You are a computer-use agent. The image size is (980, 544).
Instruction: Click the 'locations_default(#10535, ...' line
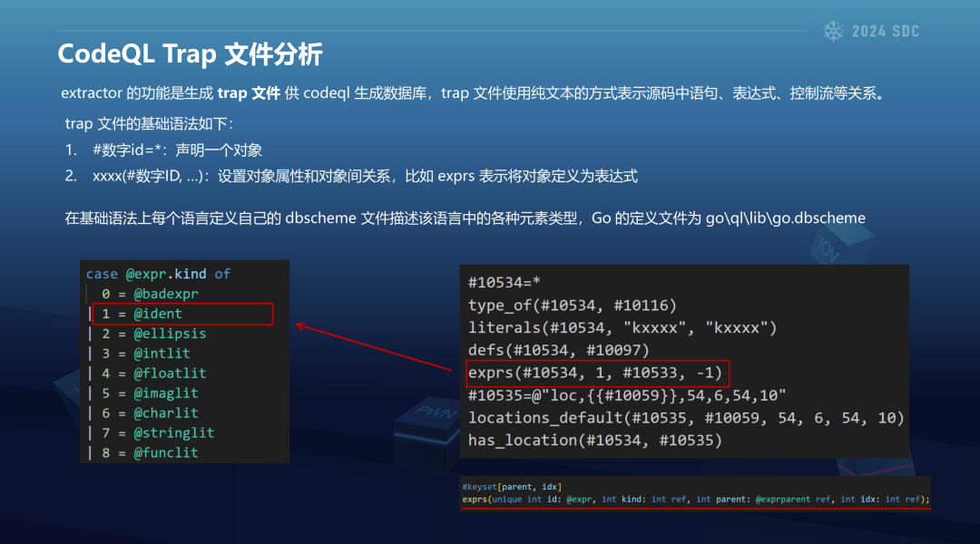coord(686,418)
